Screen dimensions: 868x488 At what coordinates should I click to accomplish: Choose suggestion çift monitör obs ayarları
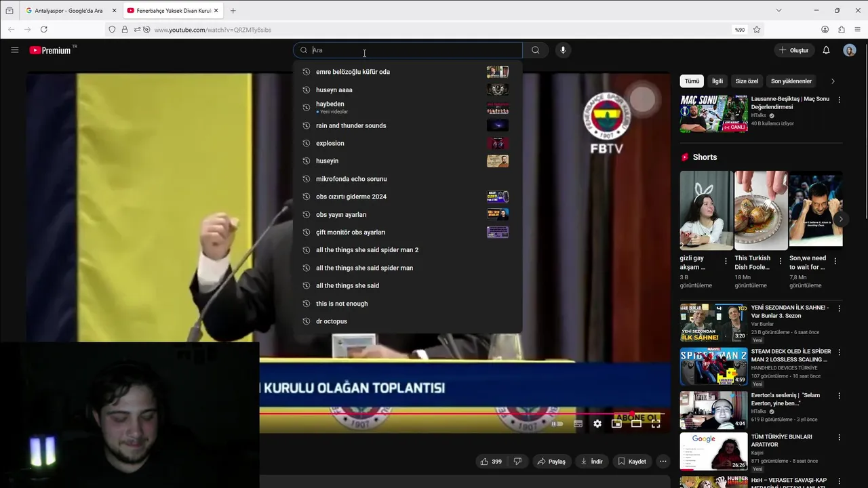[x=408, y=232]
